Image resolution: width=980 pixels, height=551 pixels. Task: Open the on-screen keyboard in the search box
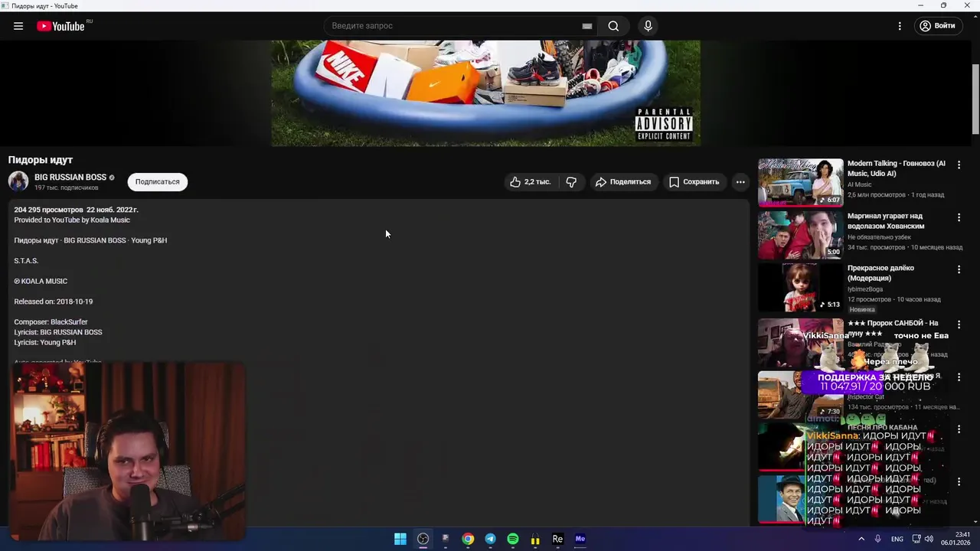click(587, 26)
